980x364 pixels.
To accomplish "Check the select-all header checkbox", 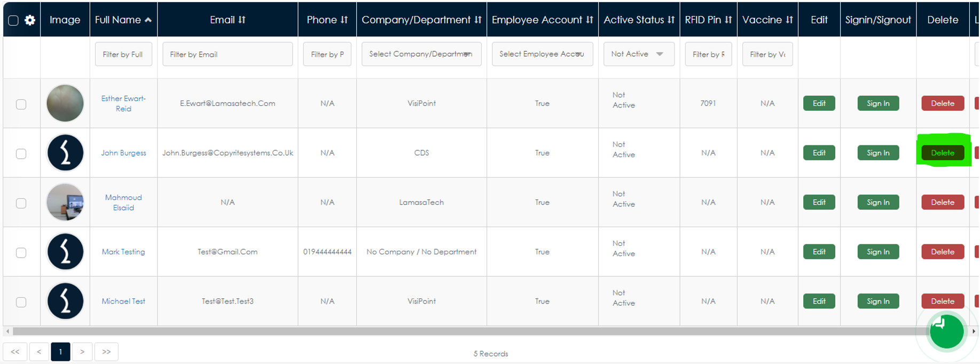I will tap(13, 20).
